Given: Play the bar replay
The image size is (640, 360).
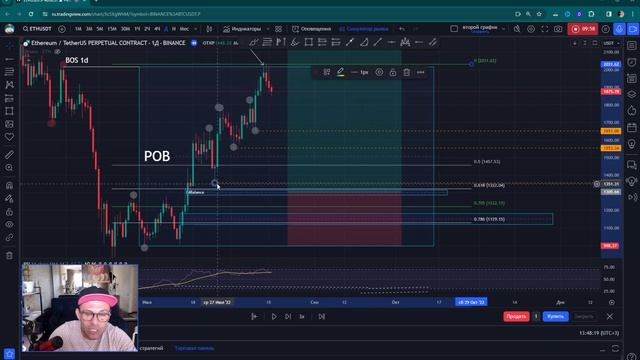Looking at the screenshot, I should [274, 316].
